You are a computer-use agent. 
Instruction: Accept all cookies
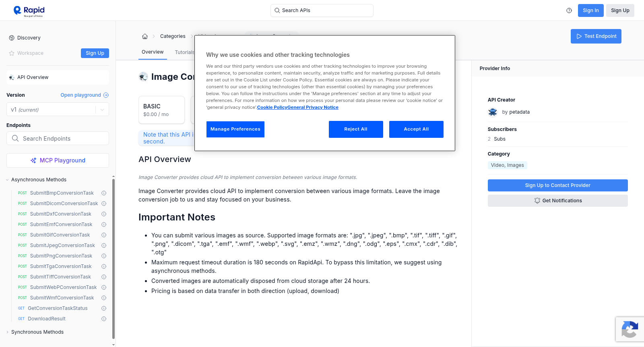416,129
